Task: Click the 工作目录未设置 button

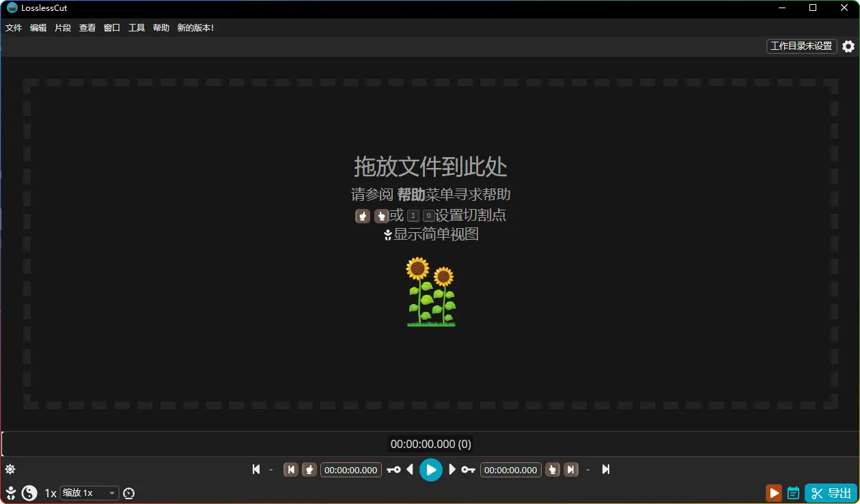Action: tap(801, 46)
